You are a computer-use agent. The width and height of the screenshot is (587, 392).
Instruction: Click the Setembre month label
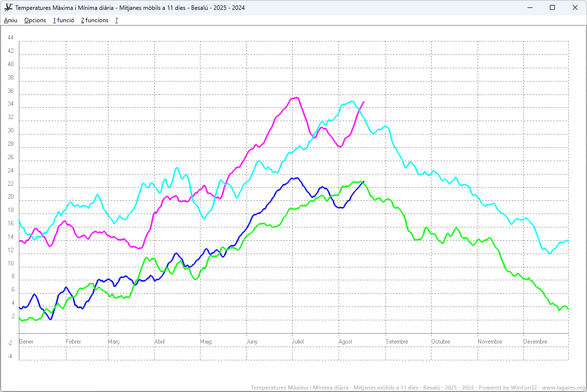397,342
